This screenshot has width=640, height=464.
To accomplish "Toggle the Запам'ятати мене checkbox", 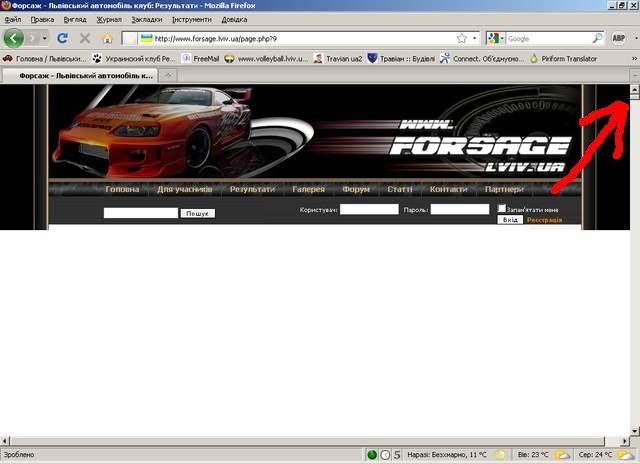I will click(502, 209).
